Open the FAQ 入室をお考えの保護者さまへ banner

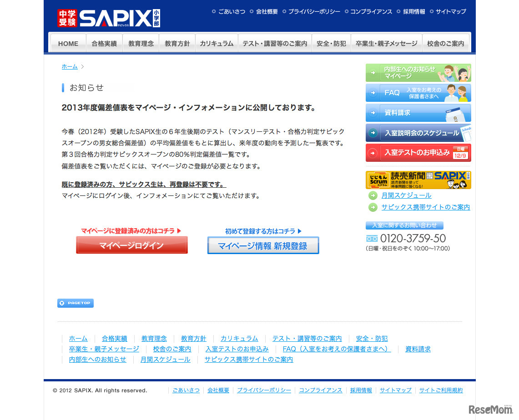(418, 93)
